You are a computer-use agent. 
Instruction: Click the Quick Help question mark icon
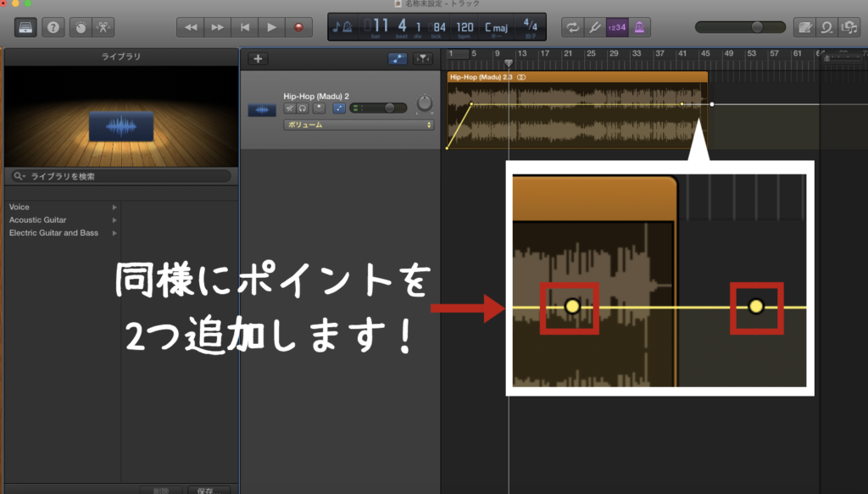tap(53, 27)
